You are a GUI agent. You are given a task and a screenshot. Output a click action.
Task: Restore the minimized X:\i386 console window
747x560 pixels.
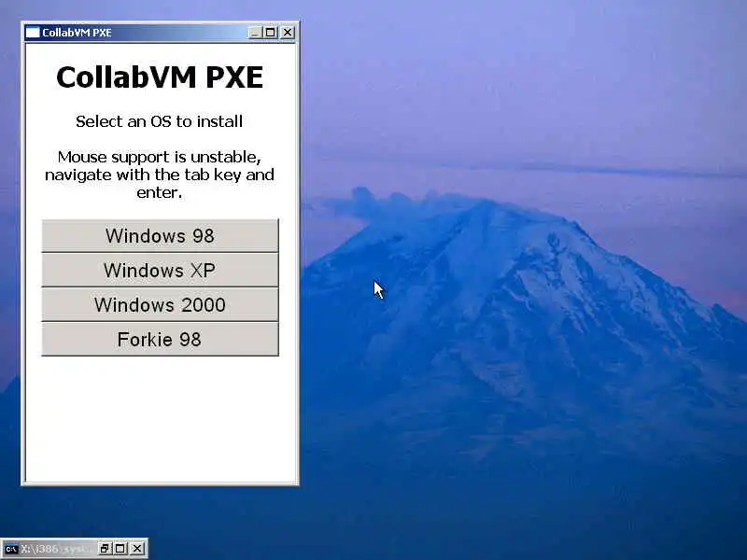[x=105, y=549]
